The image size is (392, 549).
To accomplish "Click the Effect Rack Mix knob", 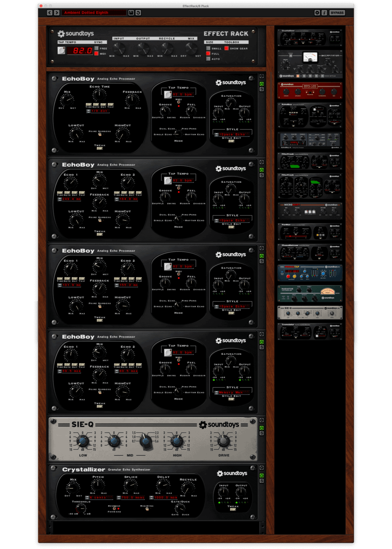I will [x=191, y=48].
